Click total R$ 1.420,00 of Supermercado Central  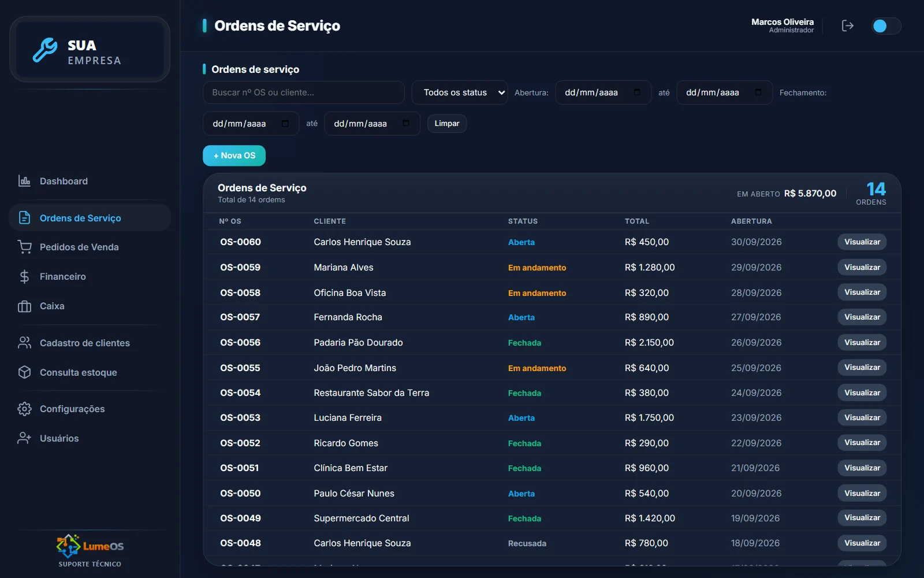[650, 518]
